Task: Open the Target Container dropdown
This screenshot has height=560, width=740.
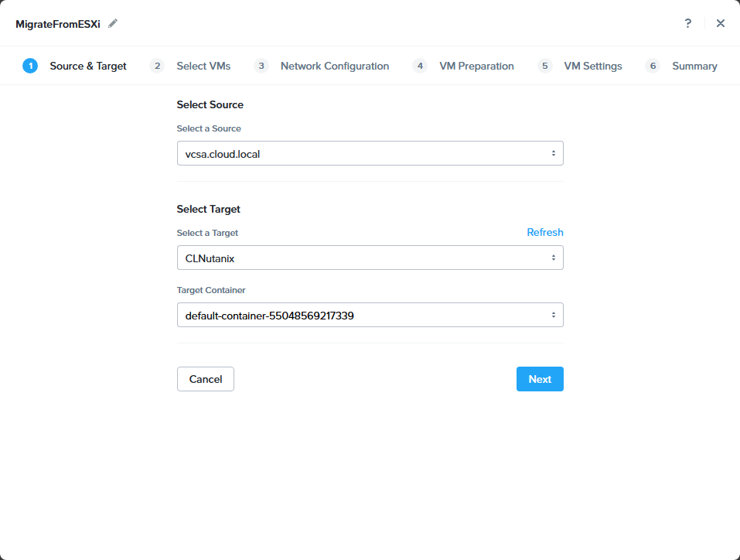Action: coord(370,315)
